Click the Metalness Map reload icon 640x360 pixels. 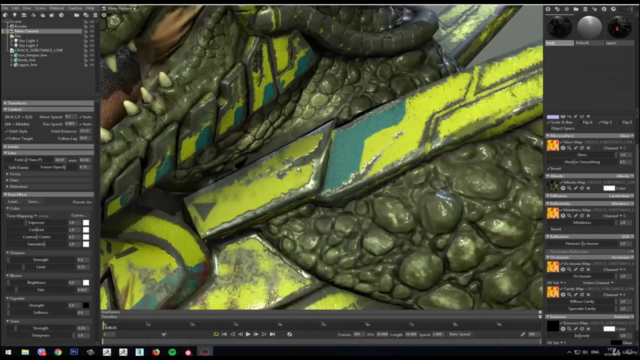point(582,216)
